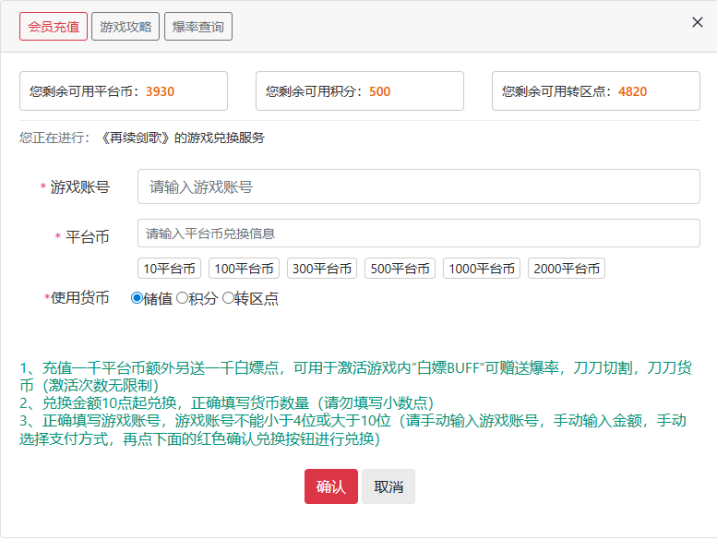Click the remaining 平台币 balance box
The image size is (718, 552).
click(124, 91)
